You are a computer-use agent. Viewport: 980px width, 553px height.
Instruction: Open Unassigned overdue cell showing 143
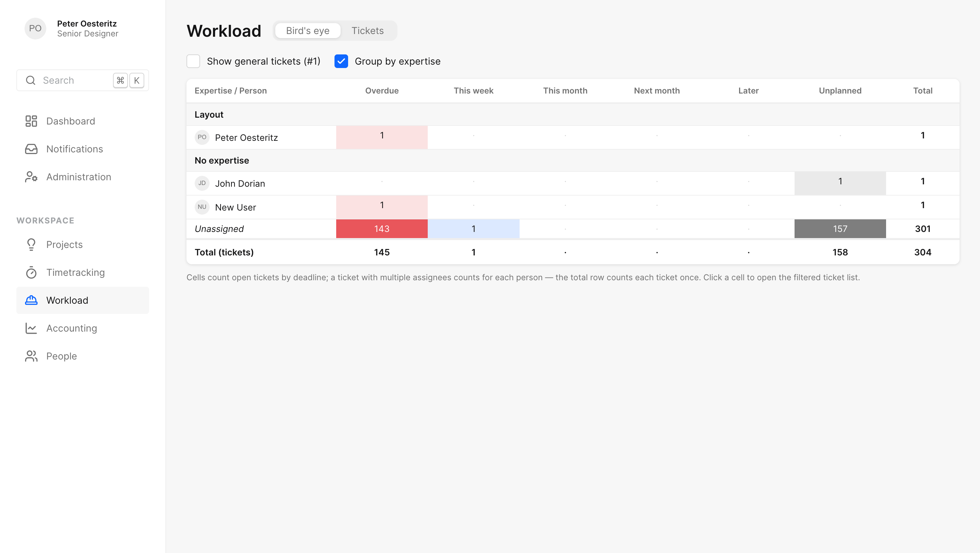pos(382,229)
